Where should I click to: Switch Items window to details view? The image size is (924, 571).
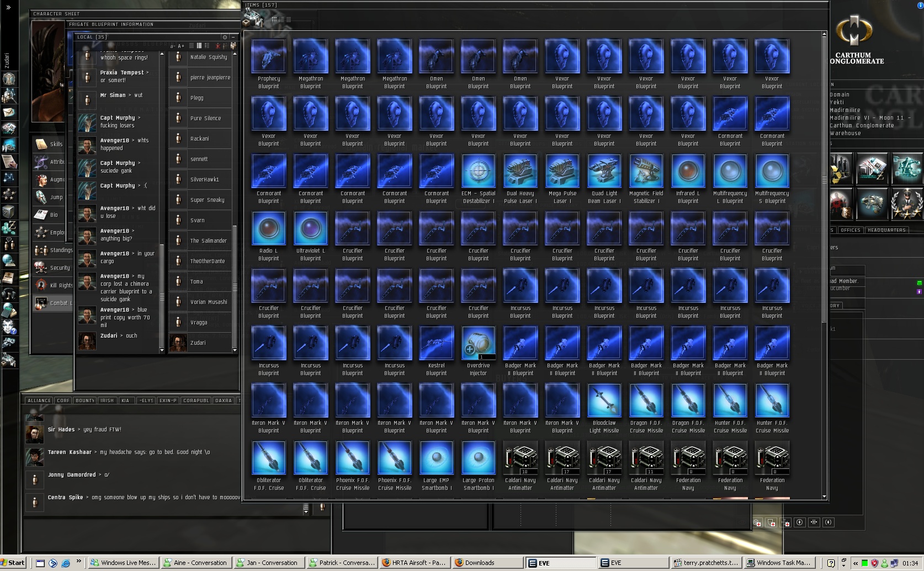tap(282, 19)
